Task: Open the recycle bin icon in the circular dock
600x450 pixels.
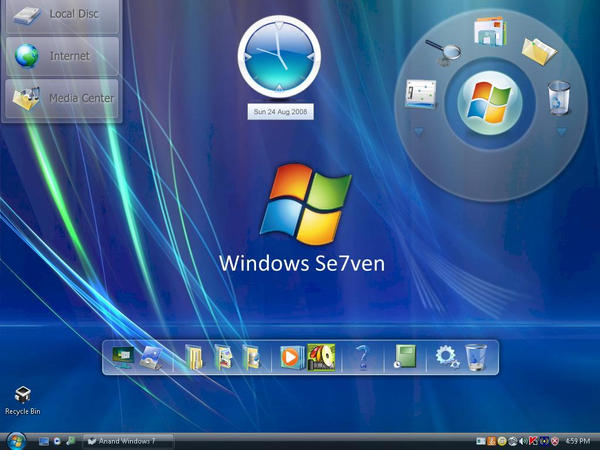Action: [559, 98]
